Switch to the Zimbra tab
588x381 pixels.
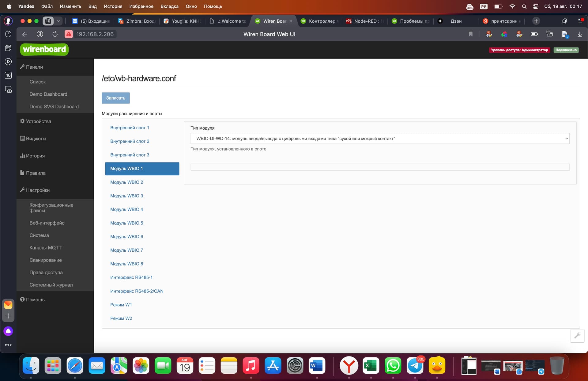(137, 21)
